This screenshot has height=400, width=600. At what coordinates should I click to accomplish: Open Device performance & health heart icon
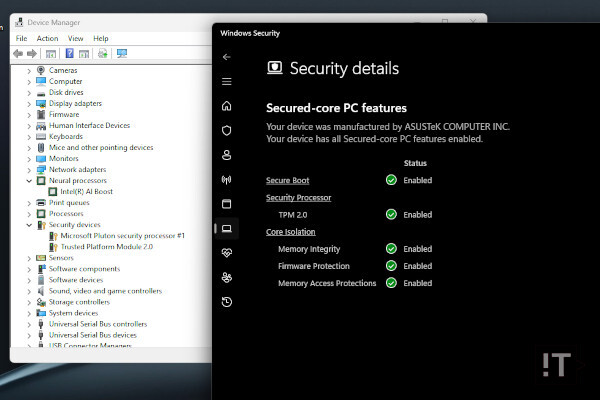(x=227, y=253)
